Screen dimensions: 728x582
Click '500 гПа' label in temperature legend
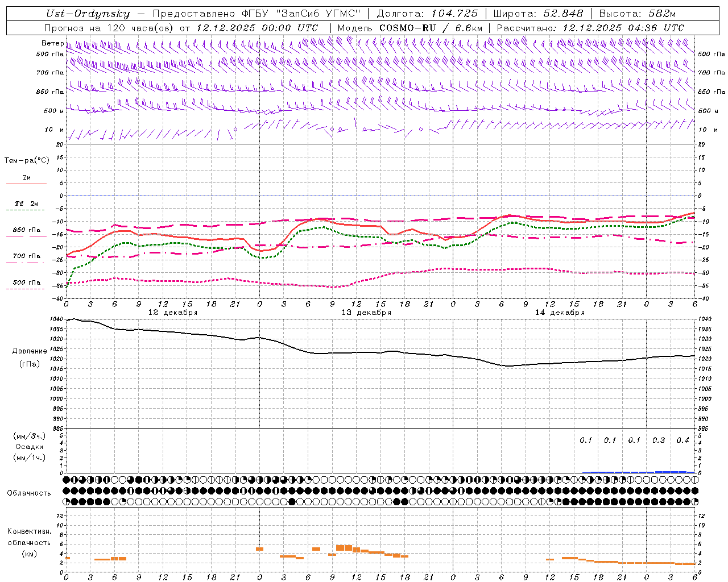pos(26,282)
